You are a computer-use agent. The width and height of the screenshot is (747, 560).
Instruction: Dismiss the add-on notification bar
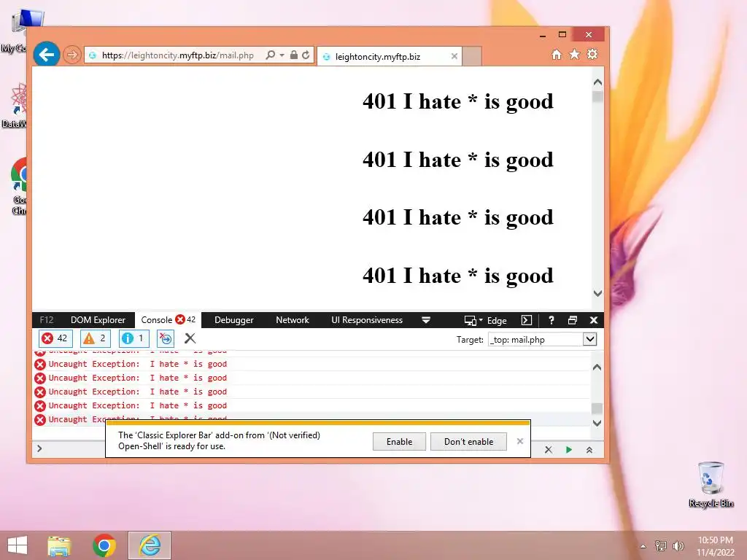click(520, 441)
